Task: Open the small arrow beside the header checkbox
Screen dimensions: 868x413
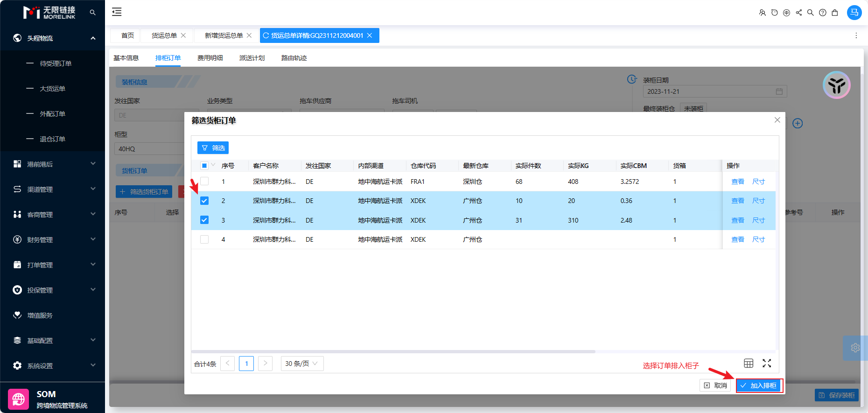Action: (213, 165)
